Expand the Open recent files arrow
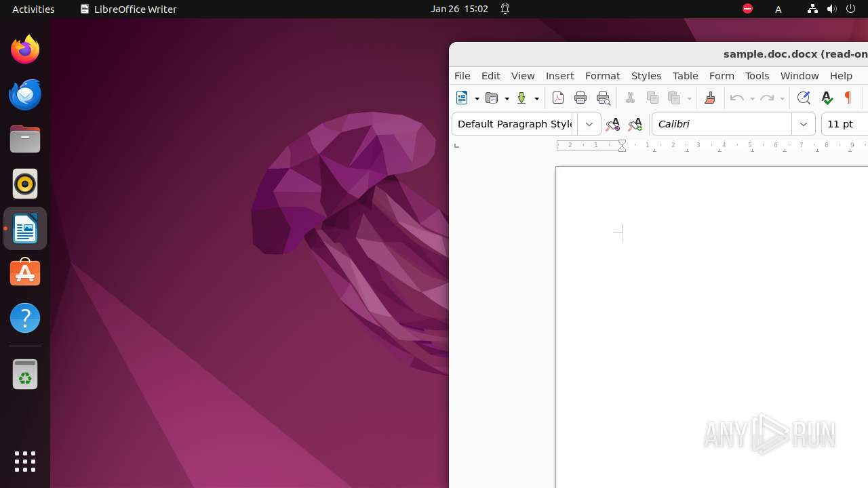The height and width of the screenshot is (488, 868). (507, 99)
